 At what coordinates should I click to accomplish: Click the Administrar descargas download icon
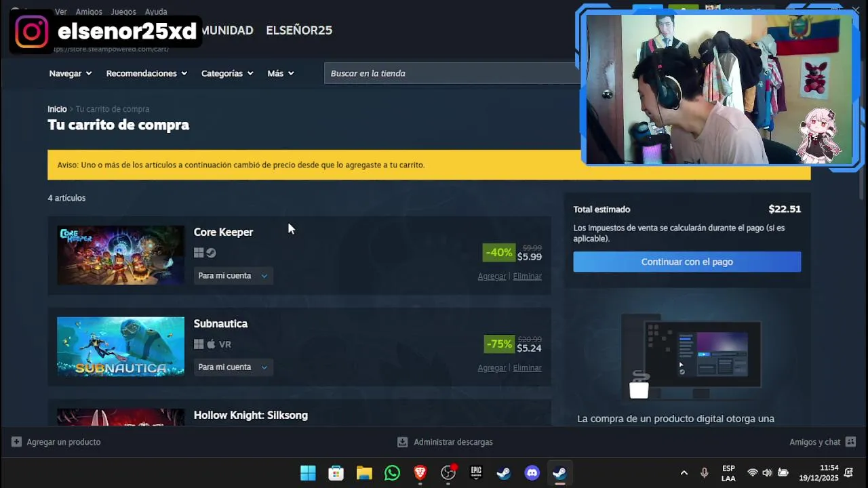click(x=402, y=442)
